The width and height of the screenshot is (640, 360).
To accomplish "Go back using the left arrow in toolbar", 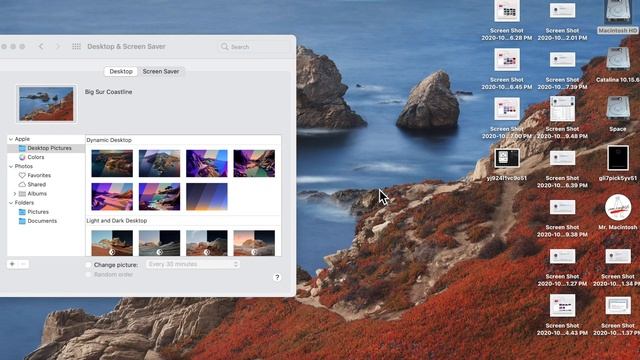I will tap(41, 47).
